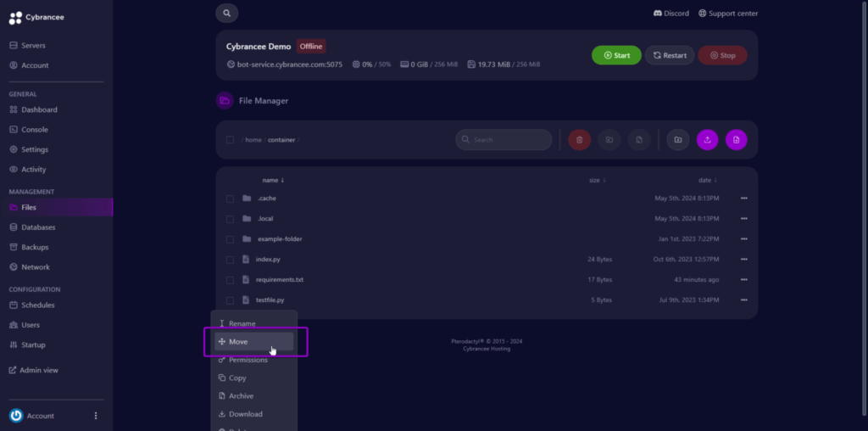
Task: Open the options menu for .local
Action: point(744,219)
